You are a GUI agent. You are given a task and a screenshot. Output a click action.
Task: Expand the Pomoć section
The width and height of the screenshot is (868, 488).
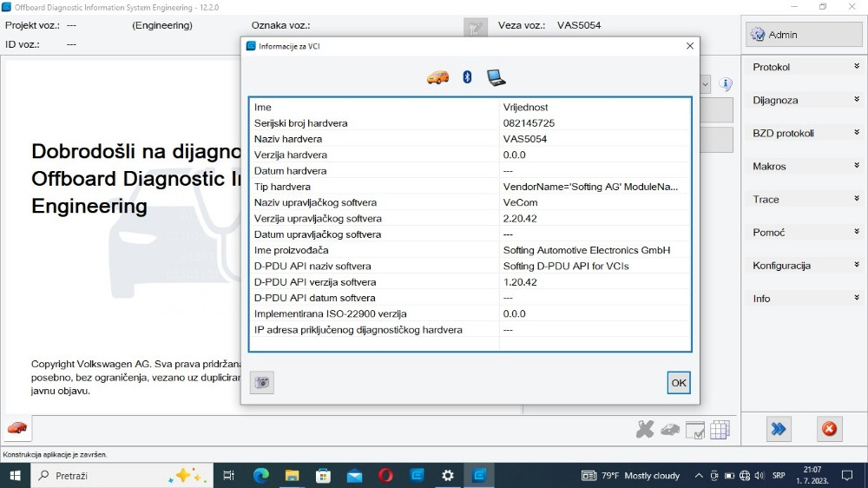(x=806, y=233)
